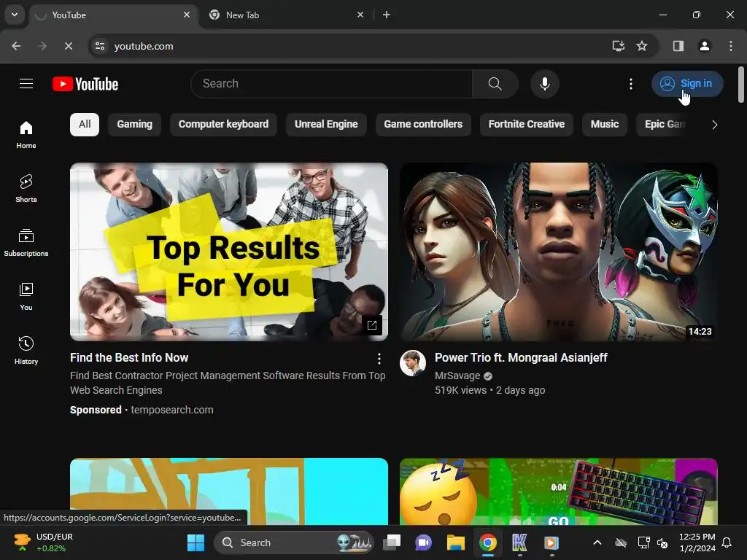The height and width of the screenshot is (560, 747).
Task: Show more filter chips with right arrow
Action: coord(714,125)
